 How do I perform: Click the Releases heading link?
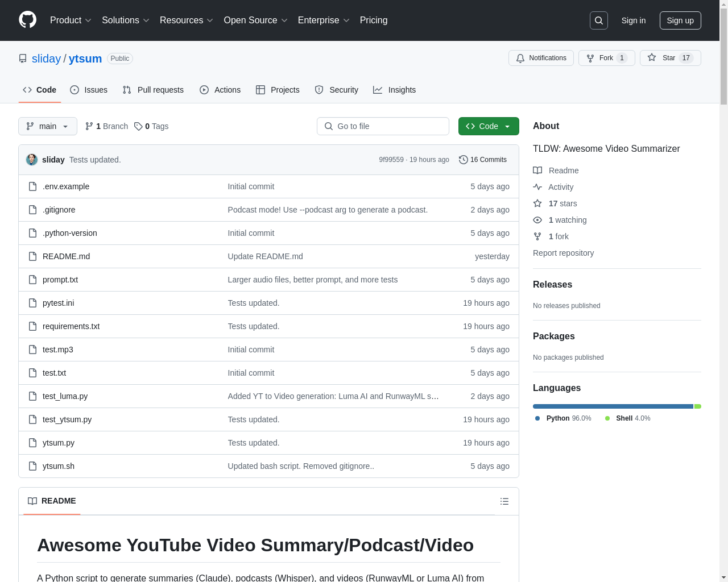(x=552, y=284)
